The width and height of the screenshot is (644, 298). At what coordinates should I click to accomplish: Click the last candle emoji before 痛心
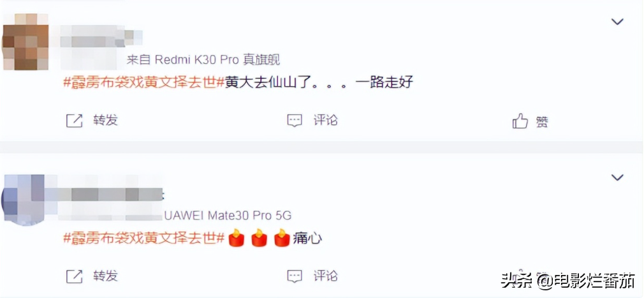282,238
